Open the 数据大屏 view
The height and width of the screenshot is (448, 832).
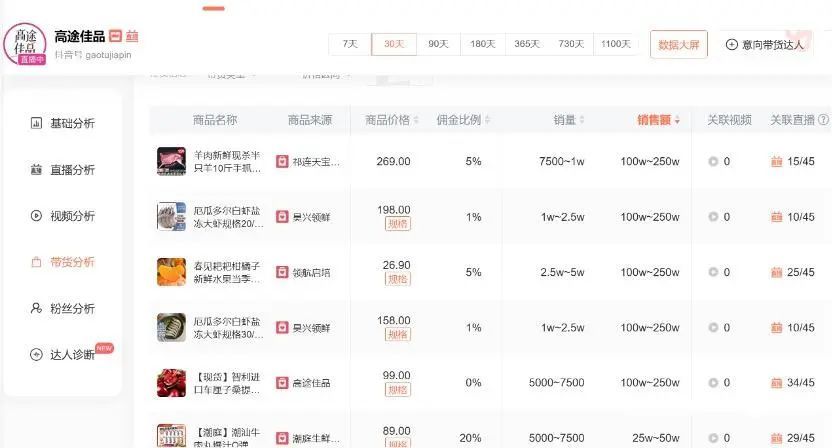point(680,44)
